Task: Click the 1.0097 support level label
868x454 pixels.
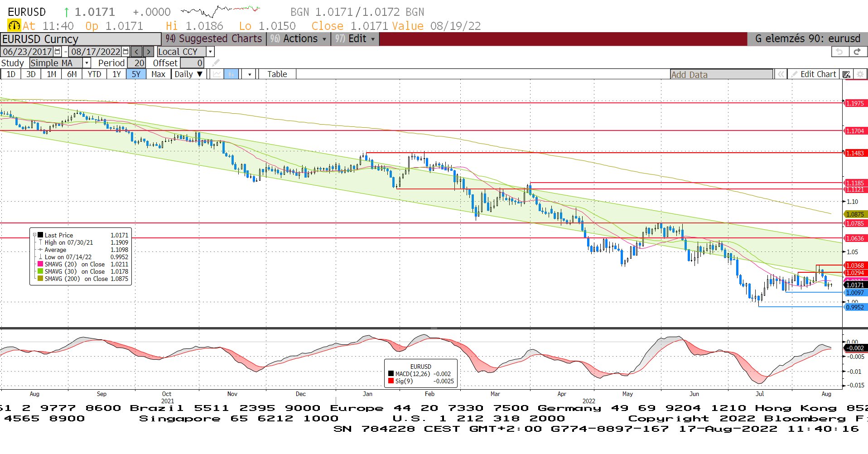Action: click(855, 293)
